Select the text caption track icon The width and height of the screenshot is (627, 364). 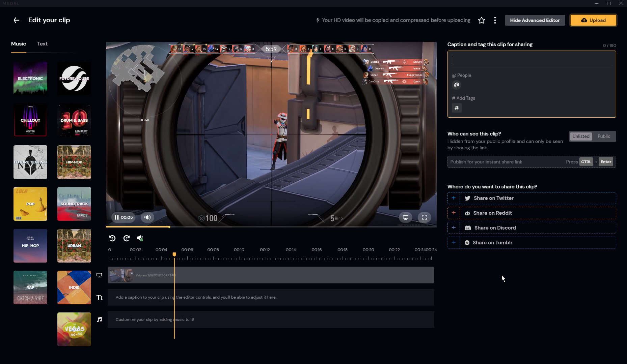[x=99, y=297]
